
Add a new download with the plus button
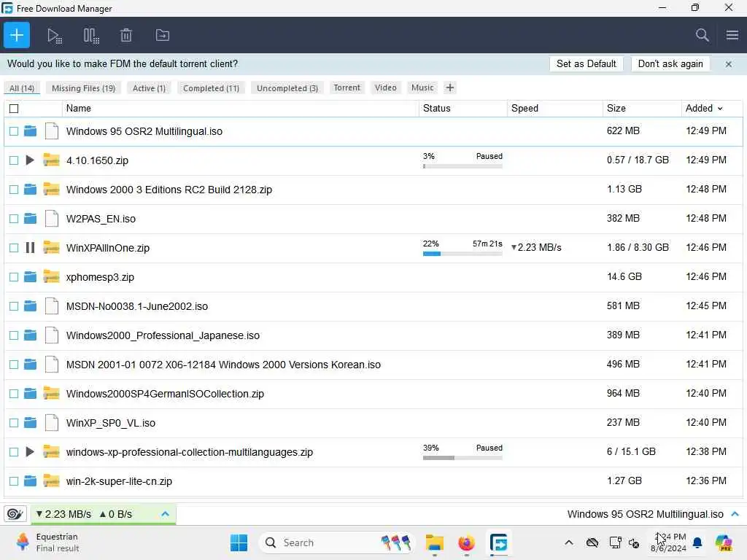(x=17, y=35)
